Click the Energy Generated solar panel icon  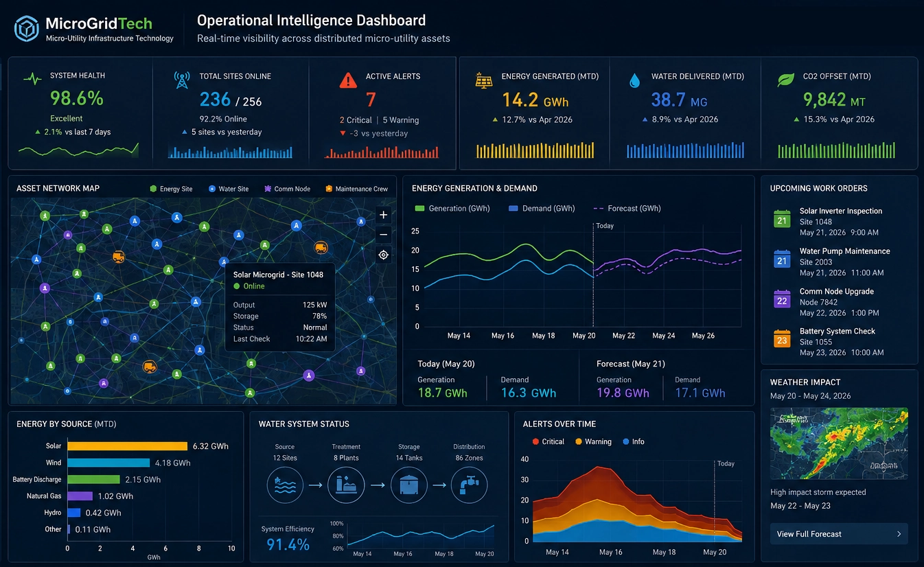(484, 80)
